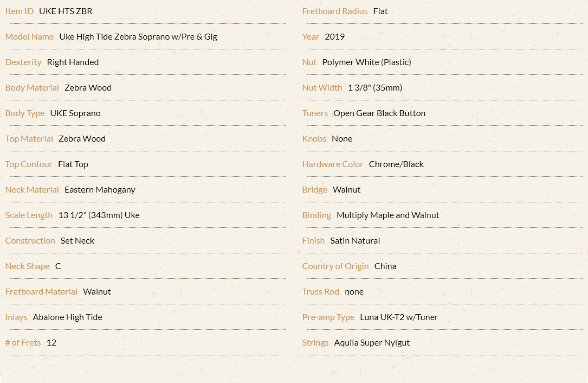
Task: Click the 'Polymer White (Plastic)' nut value
Action: click(367, 62)
